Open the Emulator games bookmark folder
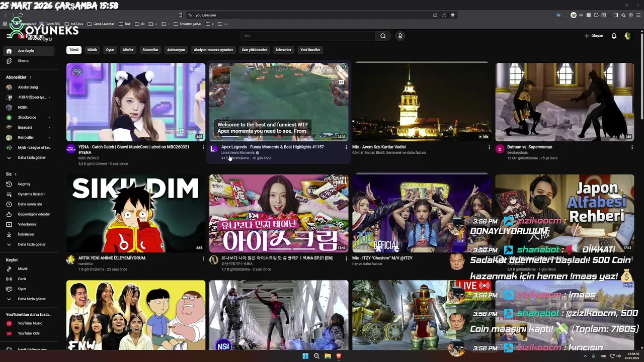Viewport: 644px width, 362px height. pyautogui.click(x=188, y=24)
